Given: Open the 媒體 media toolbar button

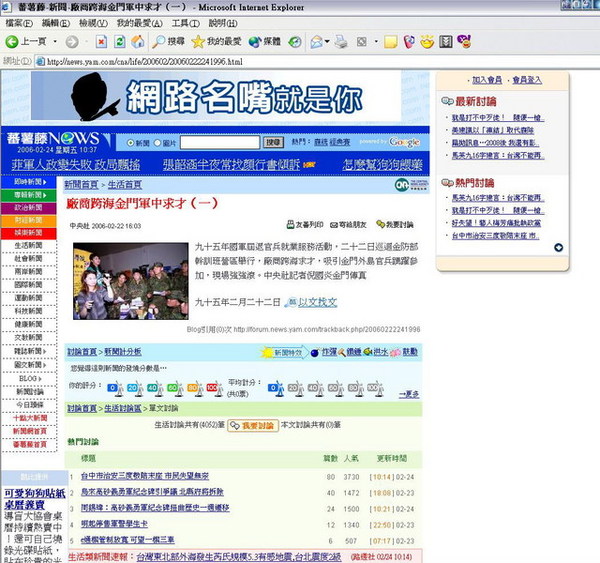Looking at the screenshot, I should point(264,42).
